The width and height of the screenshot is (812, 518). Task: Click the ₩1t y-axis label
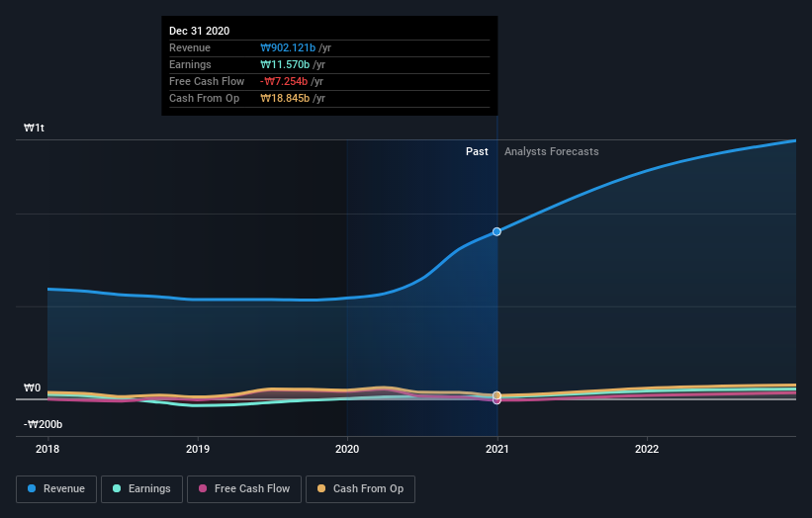tap(35, 128)
